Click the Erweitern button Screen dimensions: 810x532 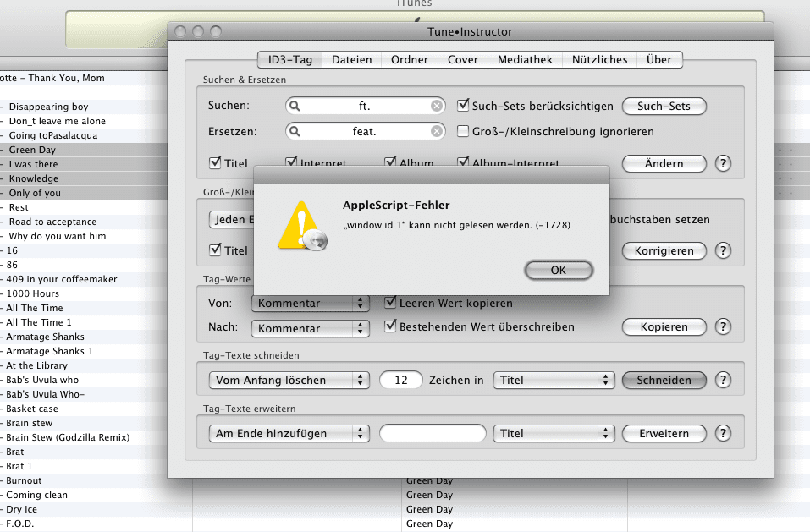664,433
